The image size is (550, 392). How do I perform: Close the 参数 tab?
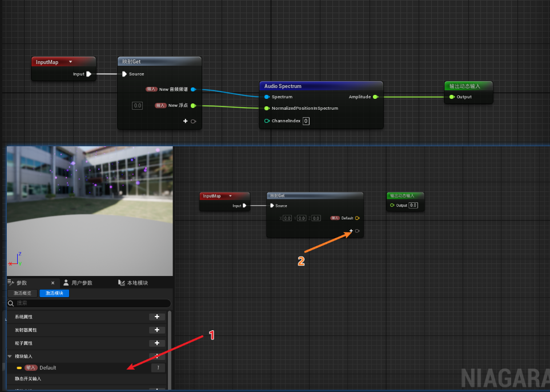[x=53, y=283]
